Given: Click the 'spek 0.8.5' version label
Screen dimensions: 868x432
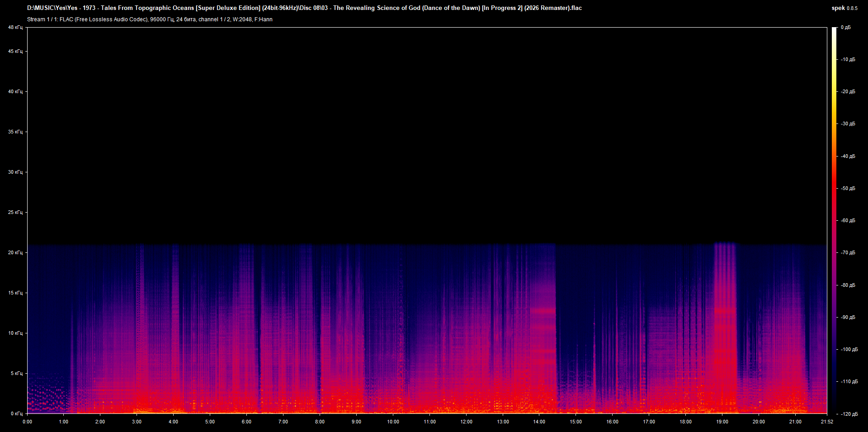Looking at the screenshot, I should click(844, 8).
